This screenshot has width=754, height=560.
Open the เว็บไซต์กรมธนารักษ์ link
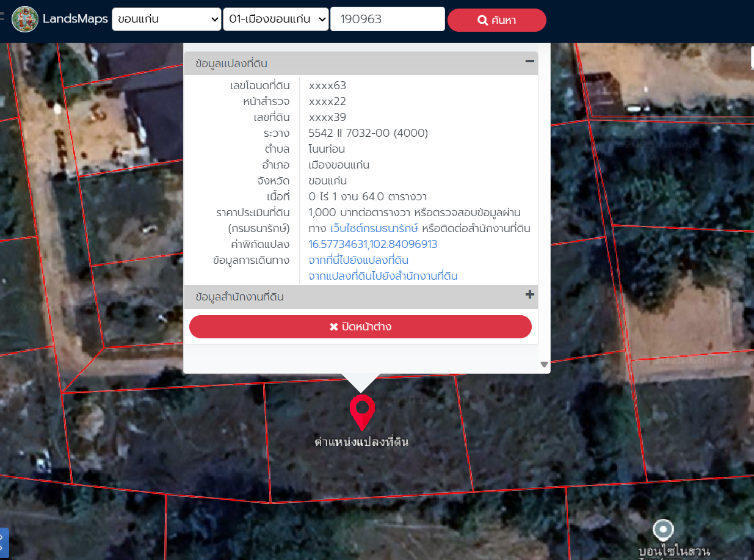374,228
